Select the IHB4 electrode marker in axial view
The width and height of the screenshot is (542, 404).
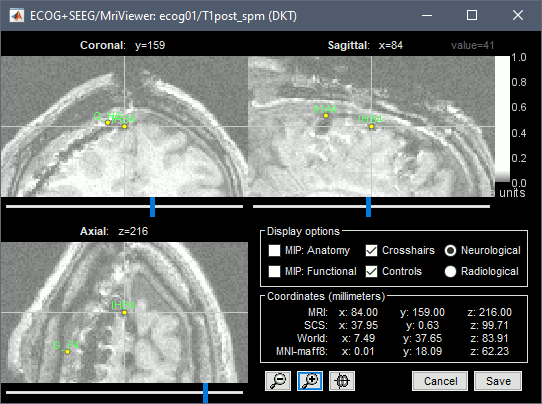[124, 312]
